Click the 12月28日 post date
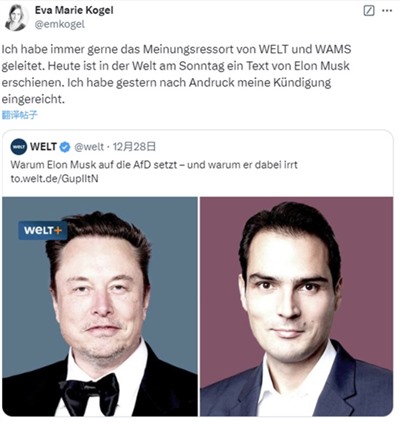This screenshot has width=400, height=422. (134, 146)
